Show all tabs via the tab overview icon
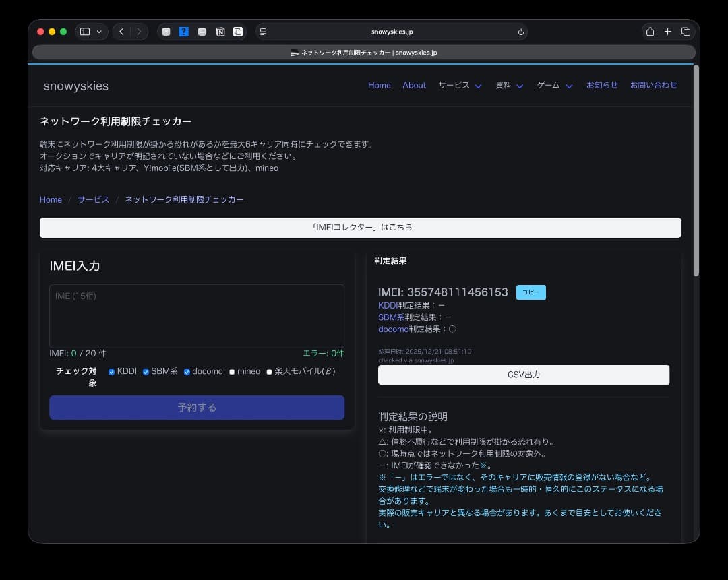Screen dimensions: 728x580 686,31
